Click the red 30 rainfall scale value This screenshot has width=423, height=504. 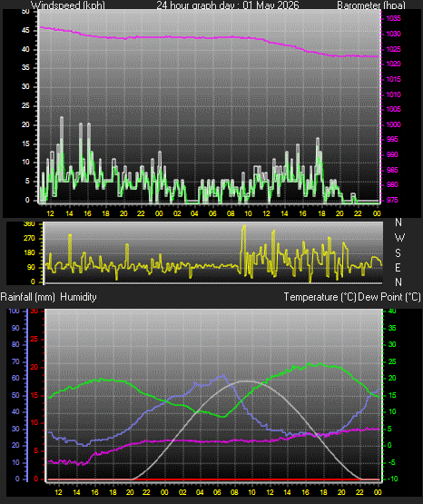(34, 311)
